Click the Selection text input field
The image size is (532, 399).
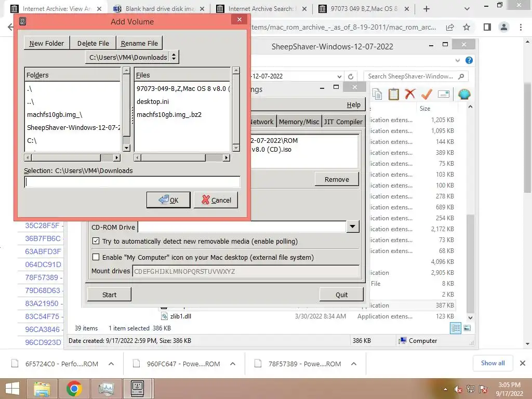[132, 182]
